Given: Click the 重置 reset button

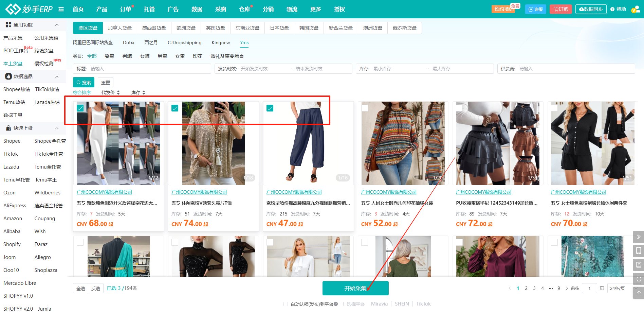Looking at the screenshot, I should point(106,83).
